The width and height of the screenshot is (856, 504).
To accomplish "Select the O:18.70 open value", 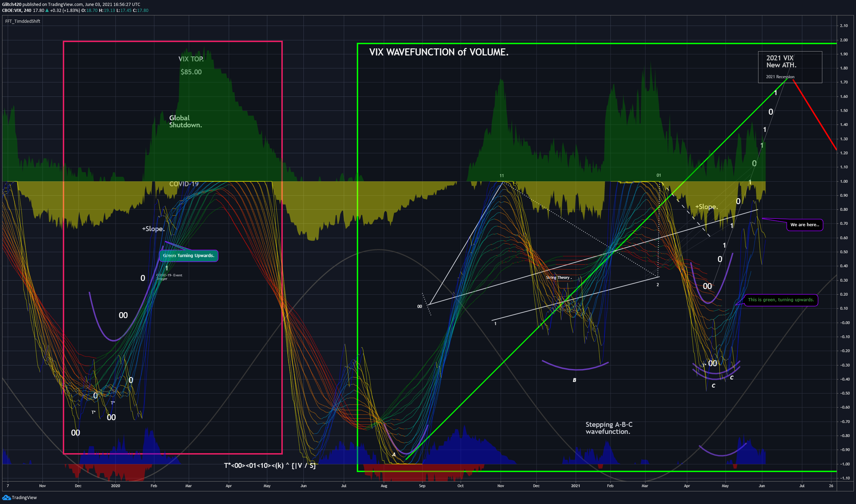I will tap(89, 11).
